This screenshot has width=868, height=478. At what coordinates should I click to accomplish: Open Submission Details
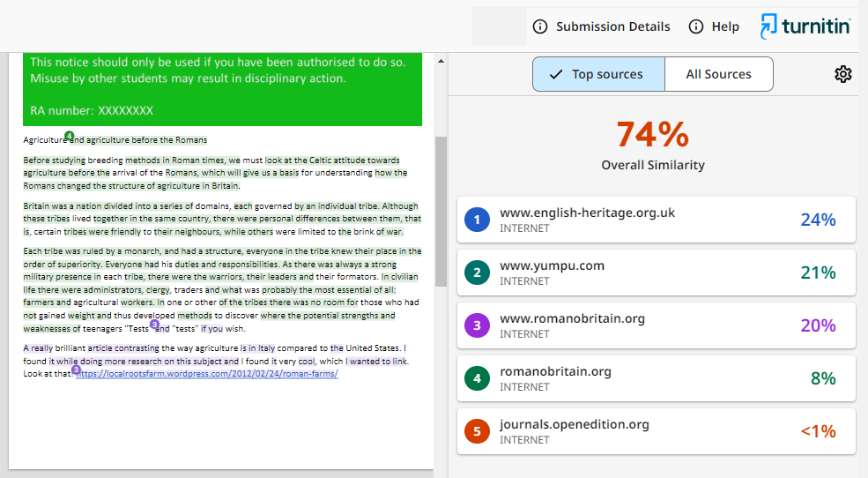602,26
